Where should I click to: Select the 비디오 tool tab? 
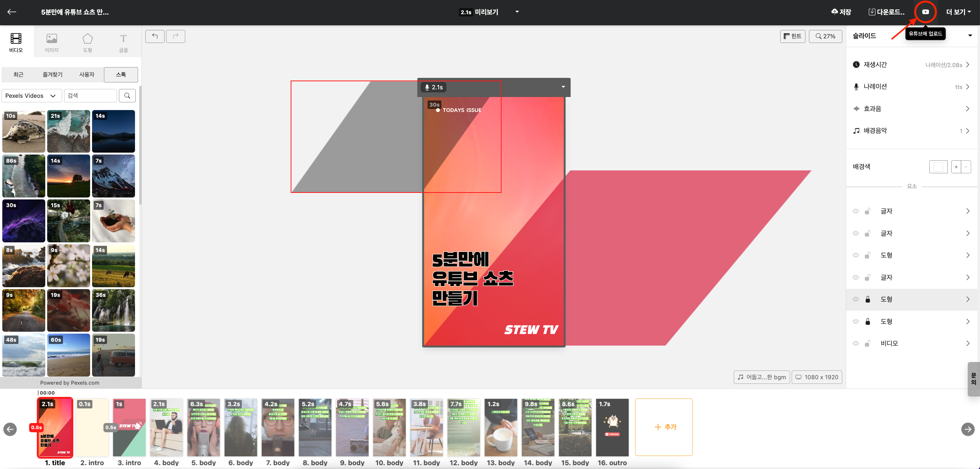16,42
